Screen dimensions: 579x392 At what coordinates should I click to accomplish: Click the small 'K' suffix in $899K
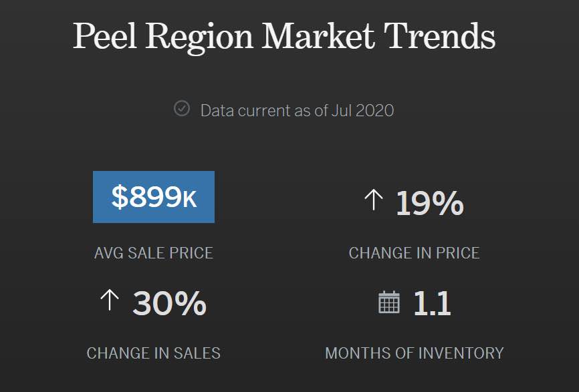pyautogui.click(x=189, y=200)
